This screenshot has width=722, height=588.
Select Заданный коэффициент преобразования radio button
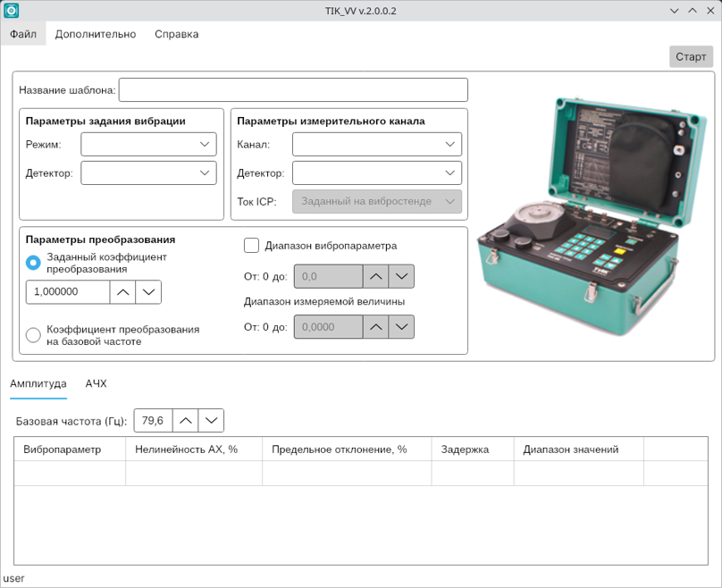[33, 263]
